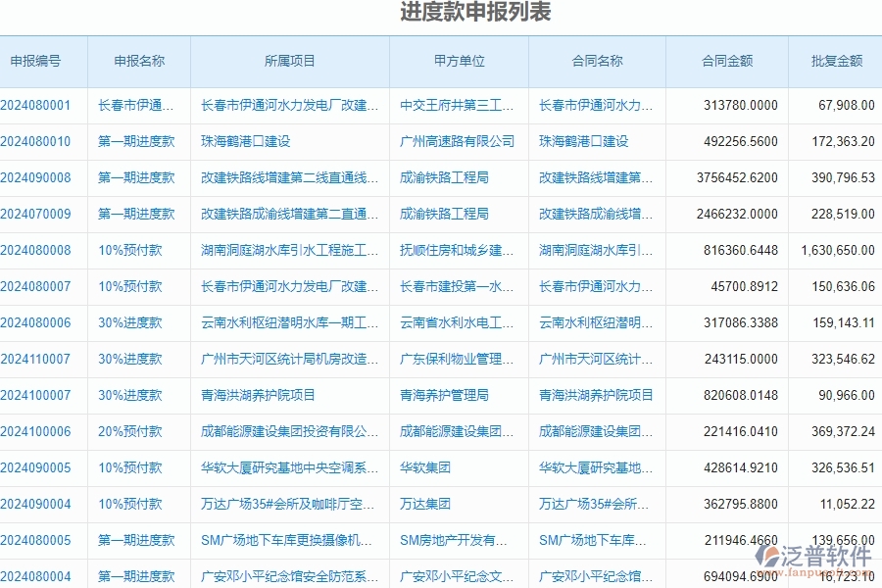Open declaration record 2024070009

click(x=42, y=214)
